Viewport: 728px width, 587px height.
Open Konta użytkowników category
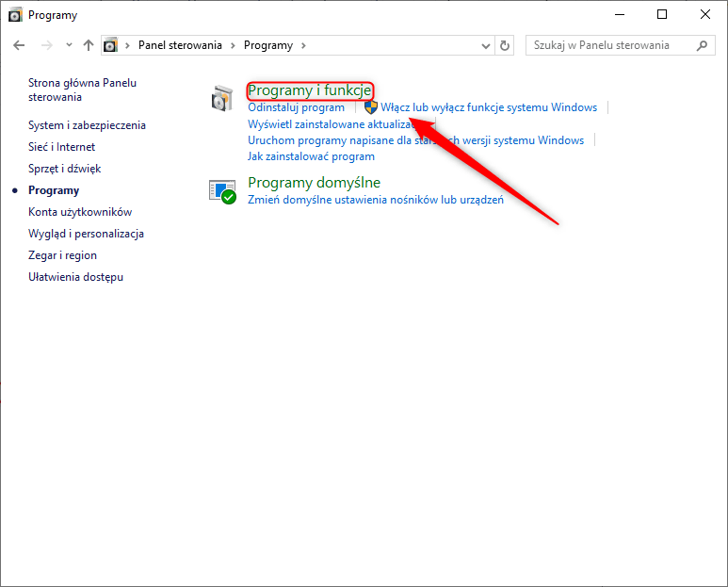(80, 212)
